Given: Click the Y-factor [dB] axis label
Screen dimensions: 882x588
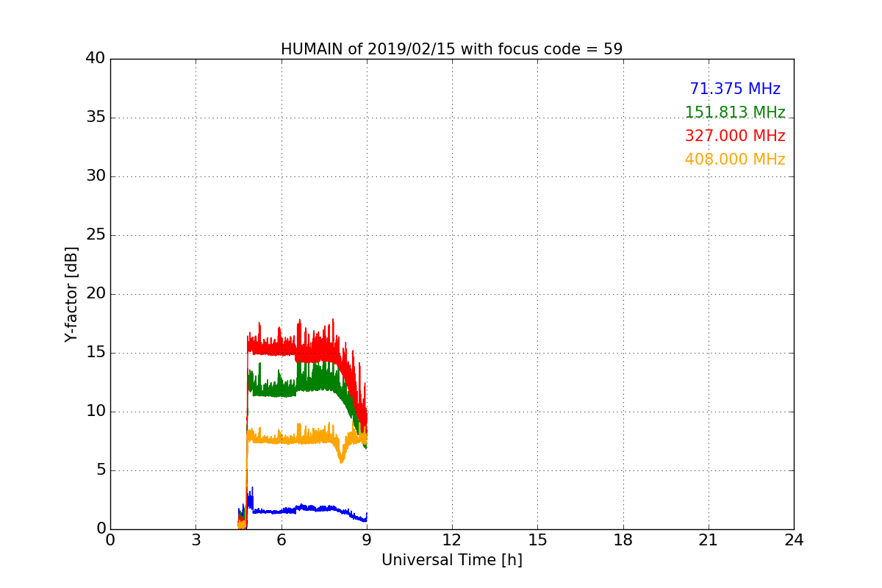Looking at the screenshot, I should [x=71, y=294].
